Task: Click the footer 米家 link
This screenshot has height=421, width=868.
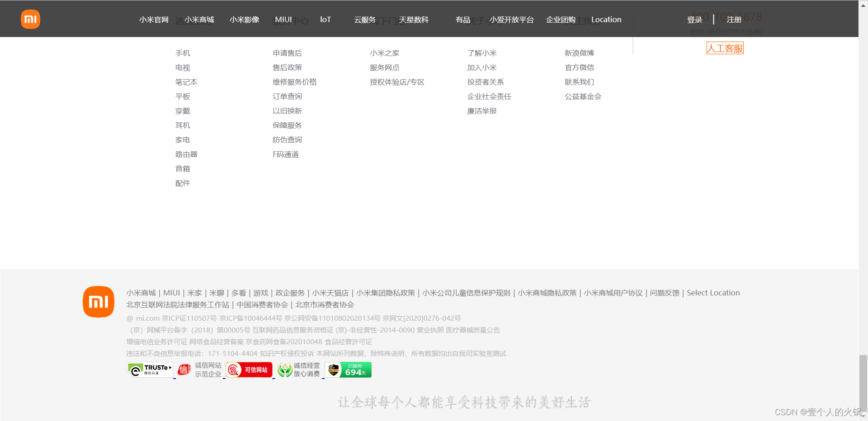Action: [195, 293]
